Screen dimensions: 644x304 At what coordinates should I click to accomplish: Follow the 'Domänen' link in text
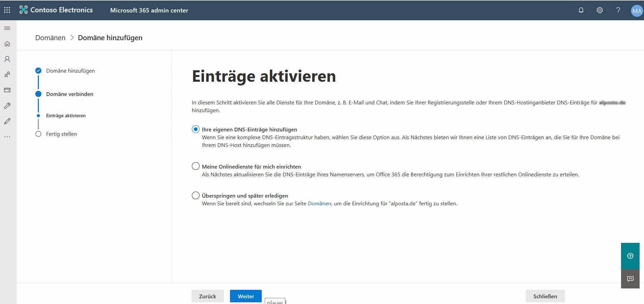[x=319, y=204]
